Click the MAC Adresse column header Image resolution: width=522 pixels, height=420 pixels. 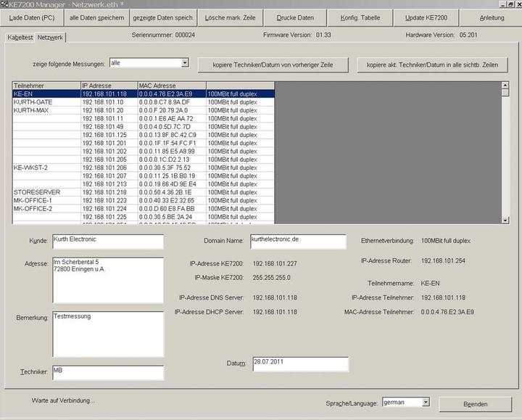pos(172,86)
